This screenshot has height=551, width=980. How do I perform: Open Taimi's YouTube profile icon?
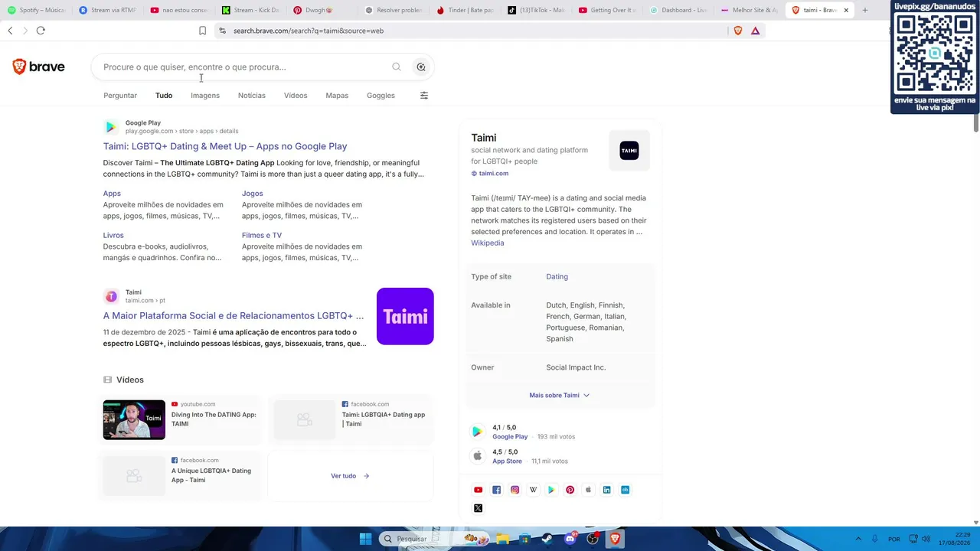coord(479,490)
